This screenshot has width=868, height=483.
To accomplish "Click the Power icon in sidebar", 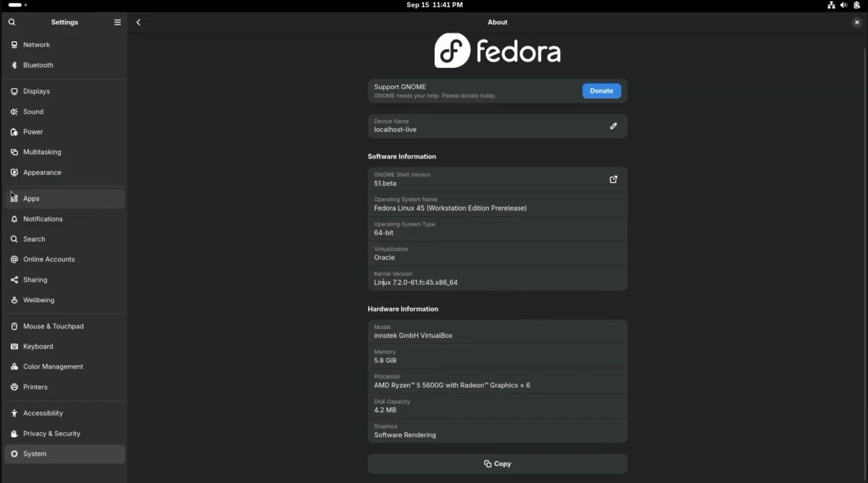I will pyautogui.click(x=14, y=132).
